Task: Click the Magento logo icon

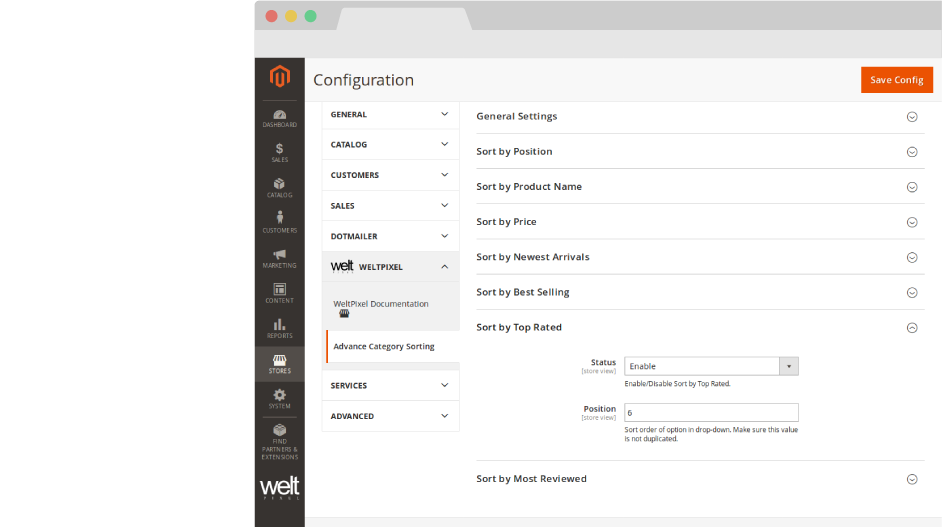Action: [279, 78]
